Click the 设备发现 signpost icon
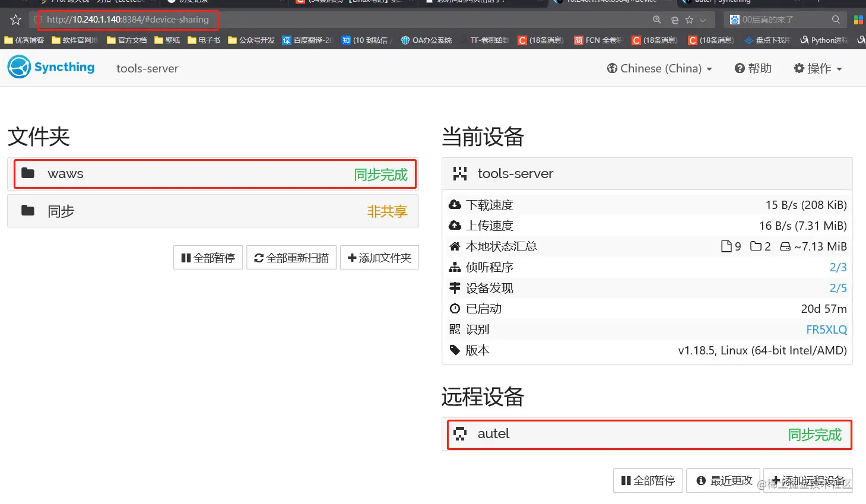Screen dimensions: 866x504 pyautogui.click(x=455, y=288)
